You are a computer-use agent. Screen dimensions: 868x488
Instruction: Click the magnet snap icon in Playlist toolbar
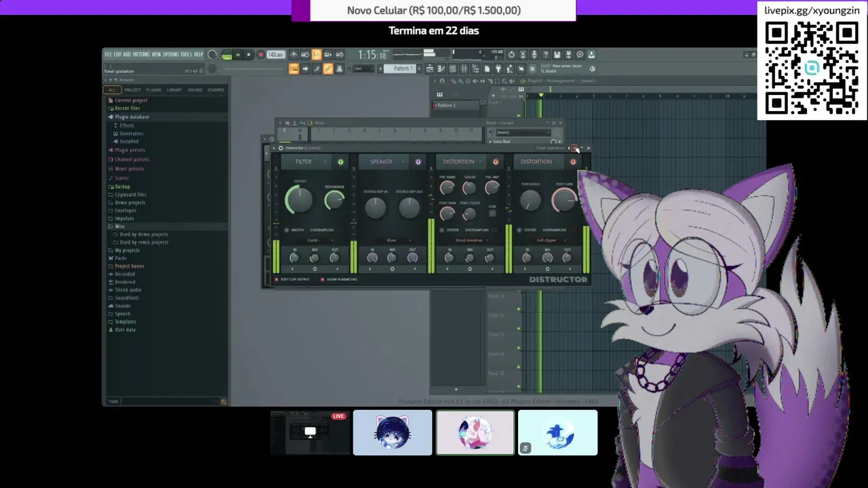pos(442,81)
